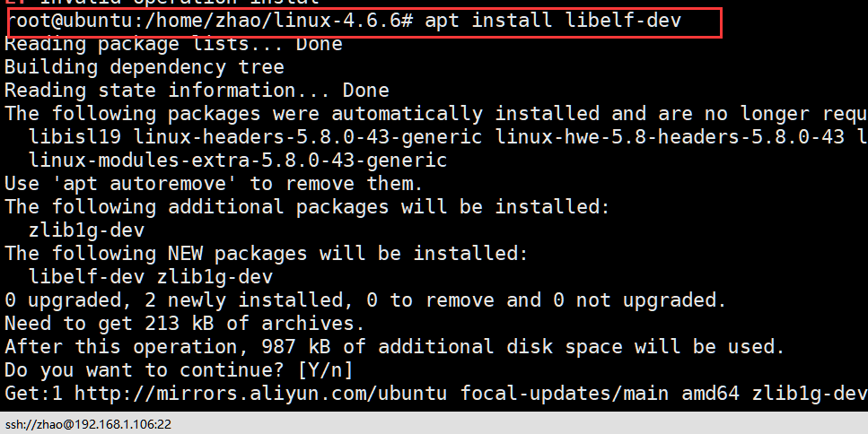Click the linux-hwe-5.8-headers-5.8.0-43 package name
Viewport: 868px width, 434px height.
tap(670, 137)
